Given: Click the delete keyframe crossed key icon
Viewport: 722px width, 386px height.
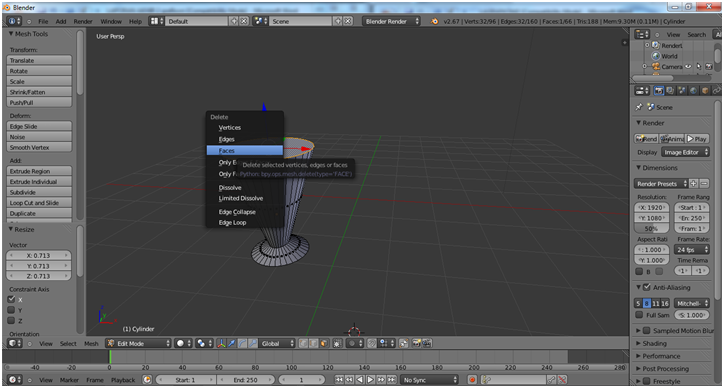Looking at the screenshot, I should [562, 380].
